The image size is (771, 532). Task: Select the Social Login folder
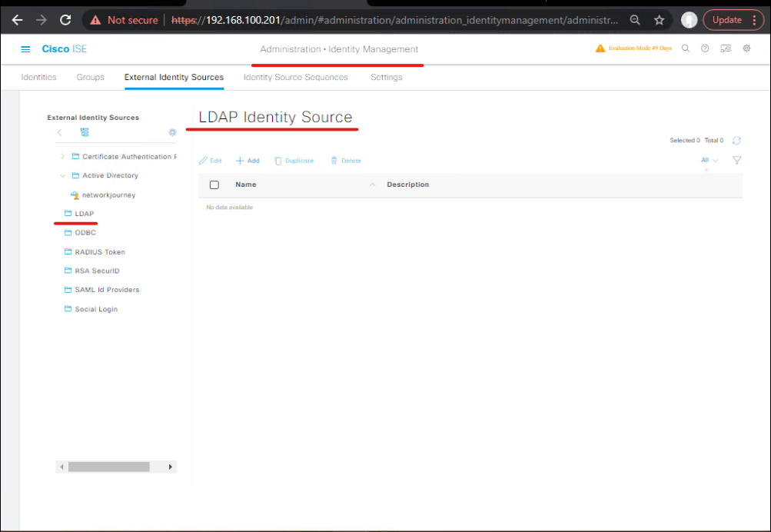91,309
